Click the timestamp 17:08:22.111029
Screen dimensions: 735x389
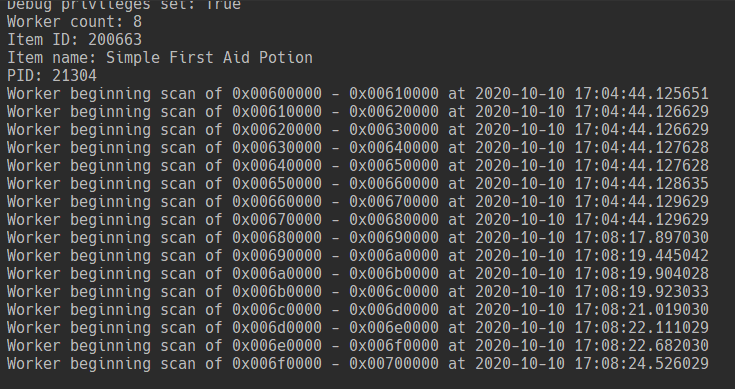[x=642, y=328]
